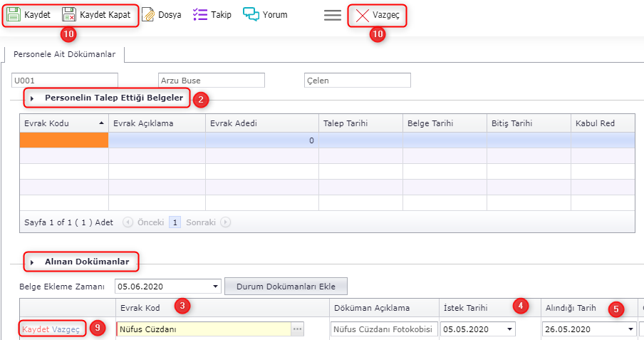Click the Döküman Açıklama input field
644x340 pixels.
pyautogui.click(x=383, y=329)
